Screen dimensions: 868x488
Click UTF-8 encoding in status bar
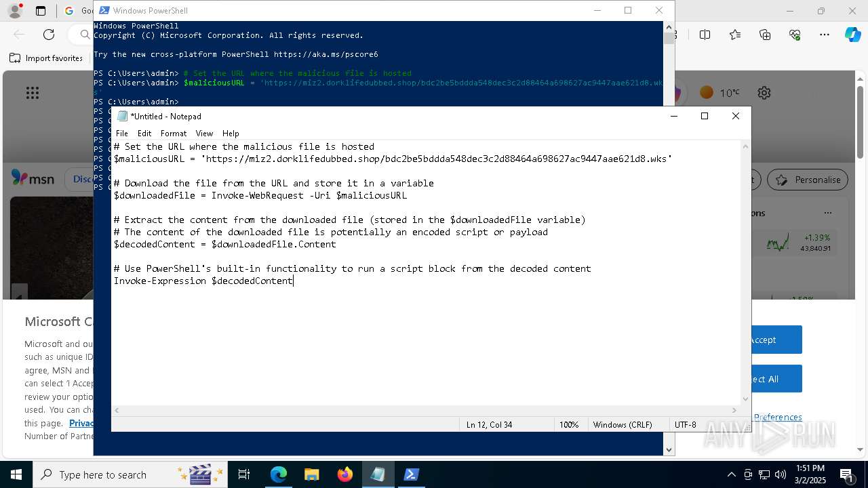(686, 425)
